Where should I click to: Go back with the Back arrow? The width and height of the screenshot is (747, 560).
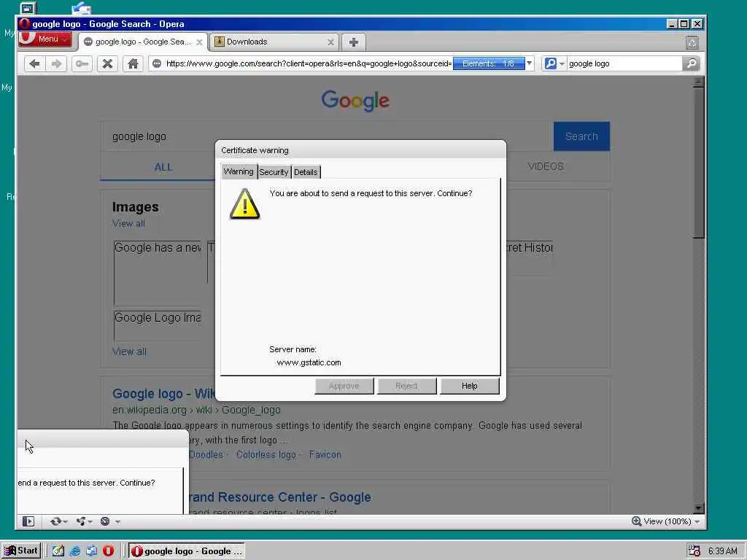coord(34,64)
